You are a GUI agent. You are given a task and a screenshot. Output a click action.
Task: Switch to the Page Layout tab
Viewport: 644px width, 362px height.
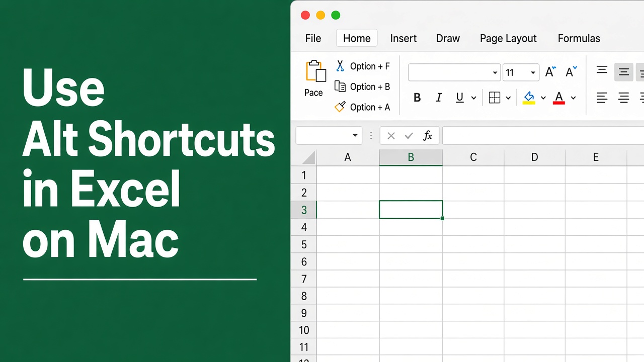508,38
